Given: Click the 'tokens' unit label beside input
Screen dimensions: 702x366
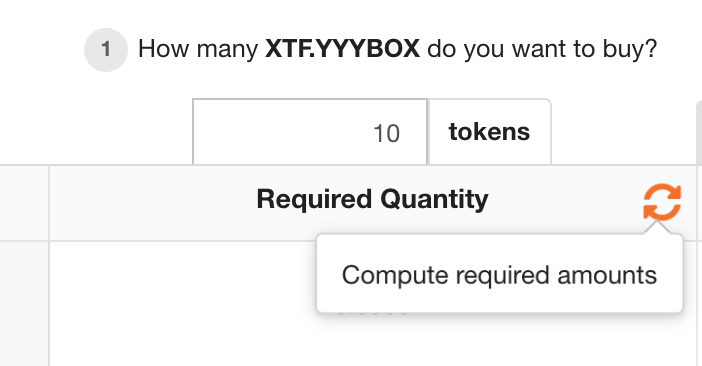Looking at the screenshot, I should (489, 132).
